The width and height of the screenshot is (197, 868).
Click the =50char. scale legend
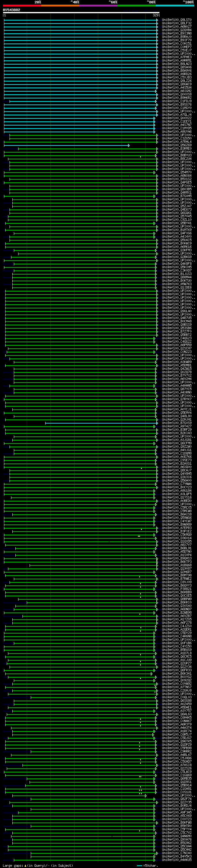[x=147, y=865]
